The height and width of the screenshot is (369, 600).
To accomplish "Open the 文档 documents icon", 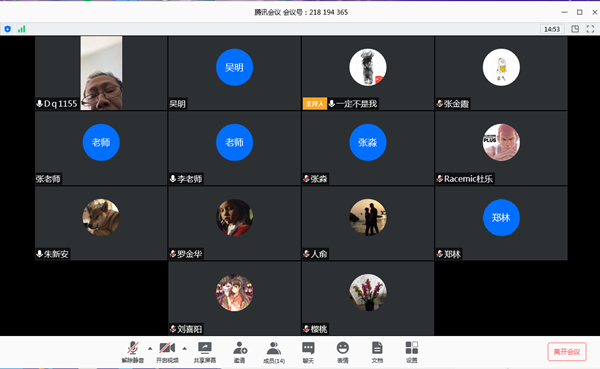I will tap(377, 352).
